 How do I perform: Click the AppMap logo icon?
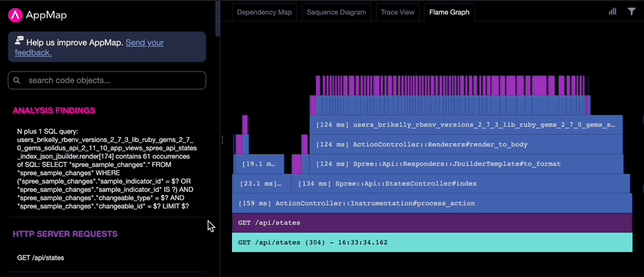[x=16, y=15]
